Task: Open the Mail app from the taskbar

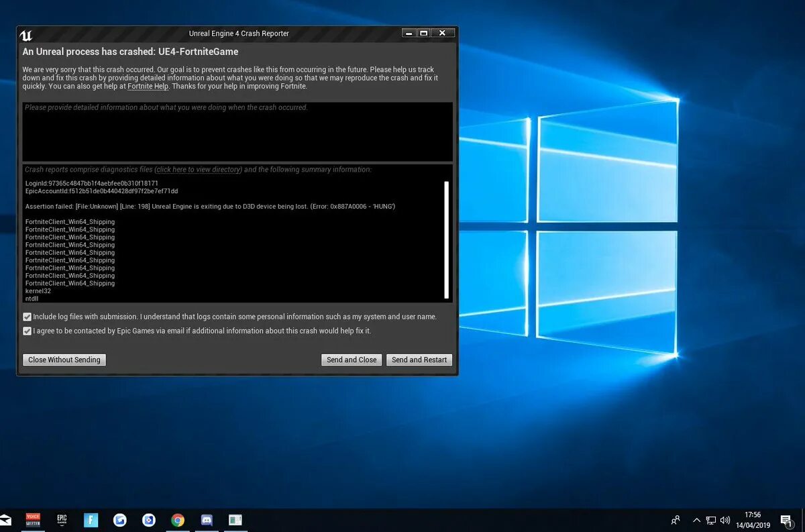Action: click(x=5, y=520)
